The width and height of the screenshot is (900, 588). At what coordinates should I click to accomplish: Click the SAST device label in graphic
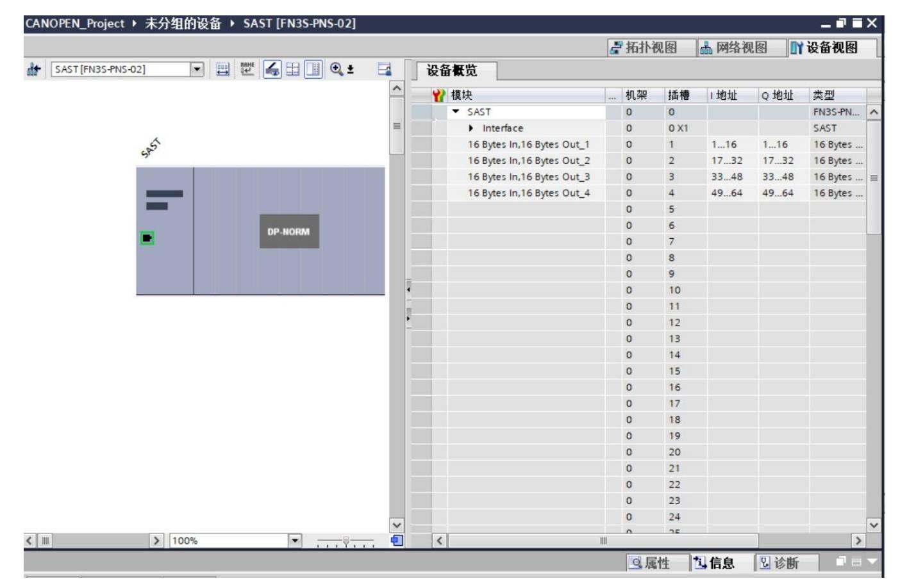151,148
